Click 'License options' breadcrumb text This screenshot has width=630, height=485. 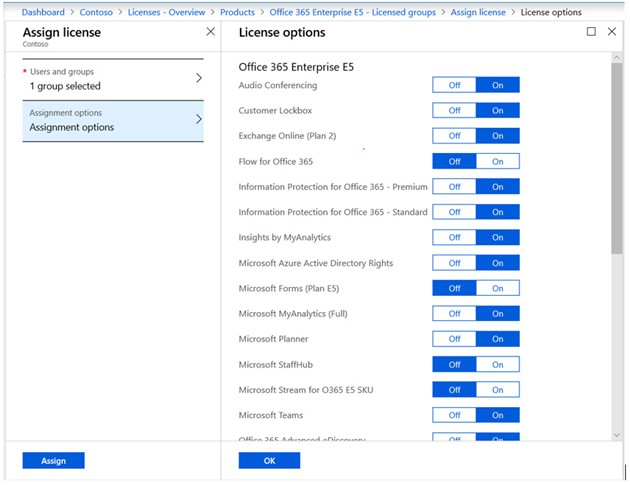(x=551, y=12)
